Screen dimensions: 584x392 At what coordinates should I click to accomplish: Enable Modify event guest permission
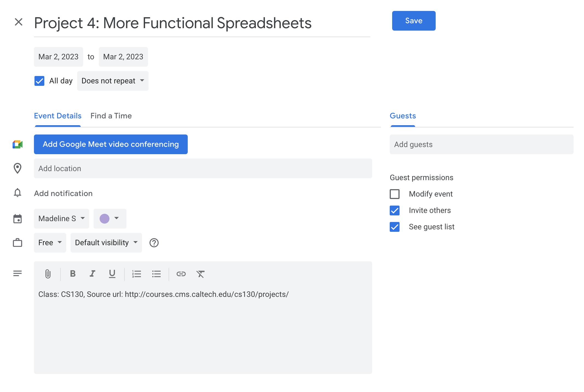(395, 194)
